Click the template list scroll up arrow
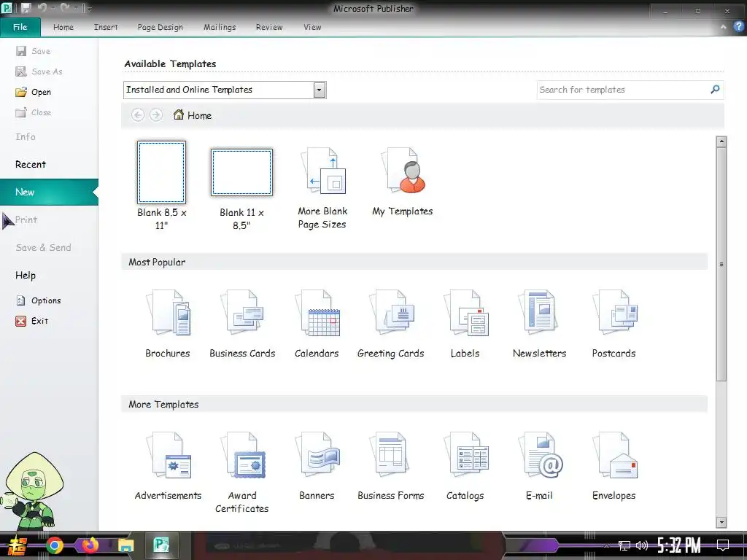747x560 pixels. pyautogui.click(x=721, y=141)
